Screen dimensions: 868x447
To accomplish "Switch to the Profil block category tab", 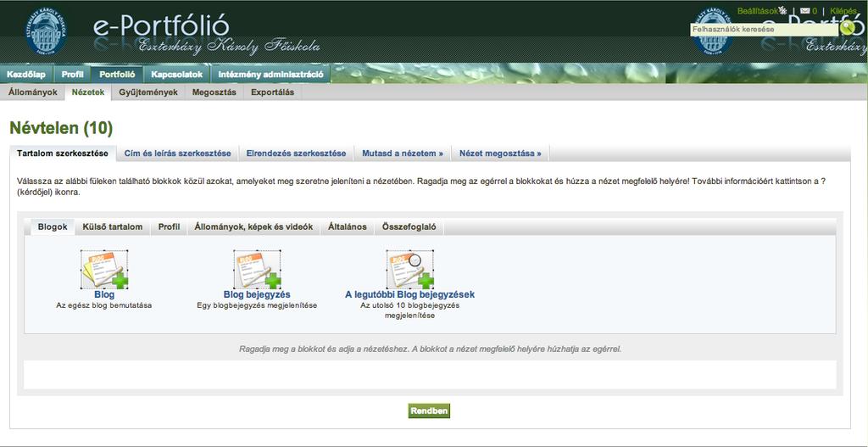I will [169, 227].
